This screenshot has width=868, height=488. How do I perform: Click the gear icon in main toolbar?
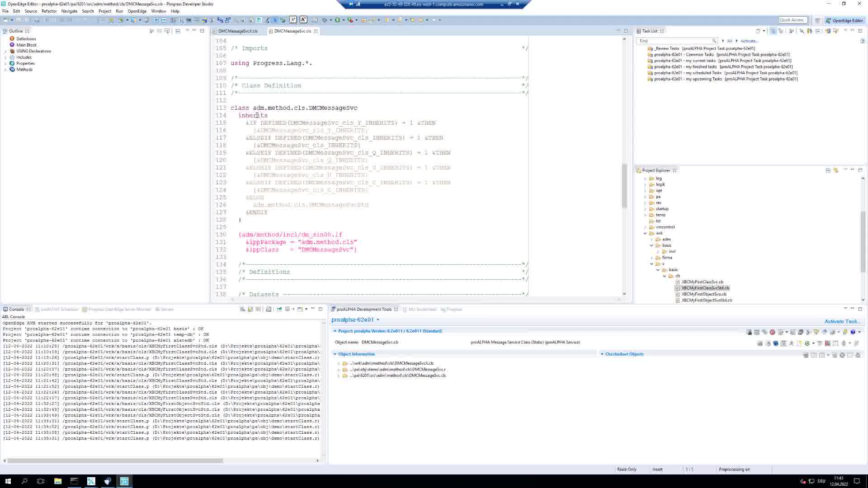[x=324, y=20]
